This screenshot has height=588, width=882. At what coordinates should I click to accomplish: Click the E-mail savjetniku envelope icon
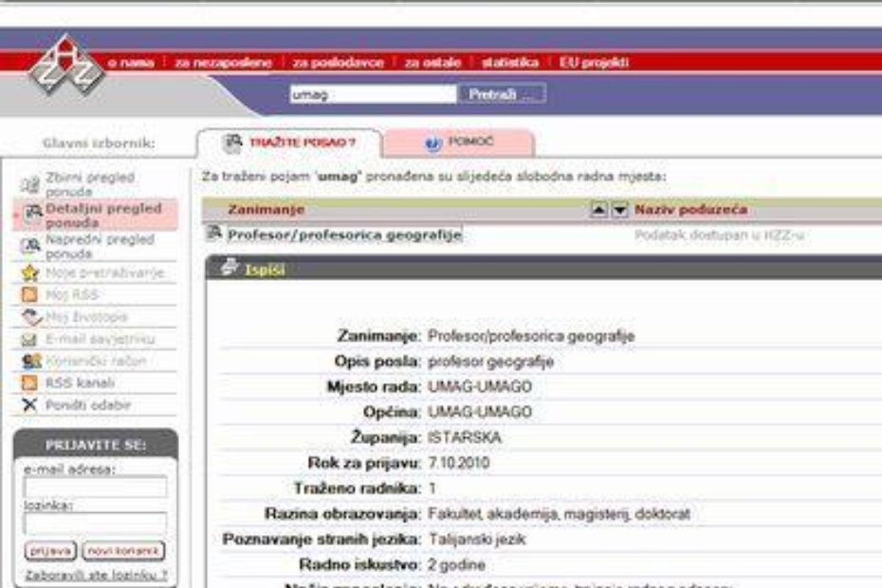[30, 339]
